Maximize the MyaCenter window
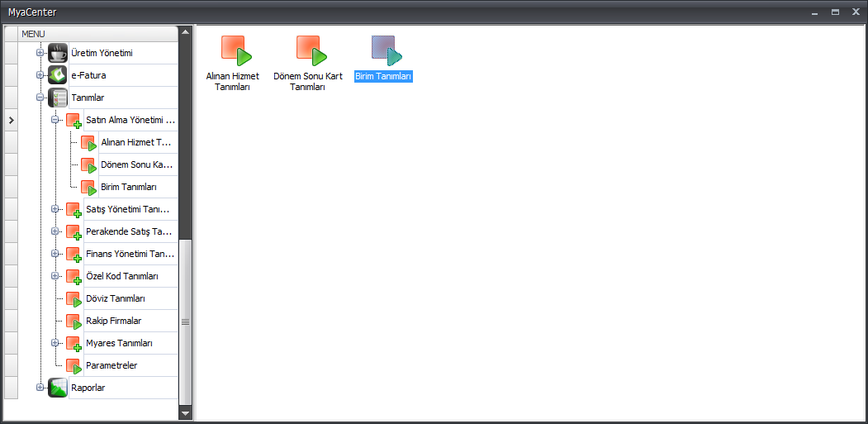 835,12
